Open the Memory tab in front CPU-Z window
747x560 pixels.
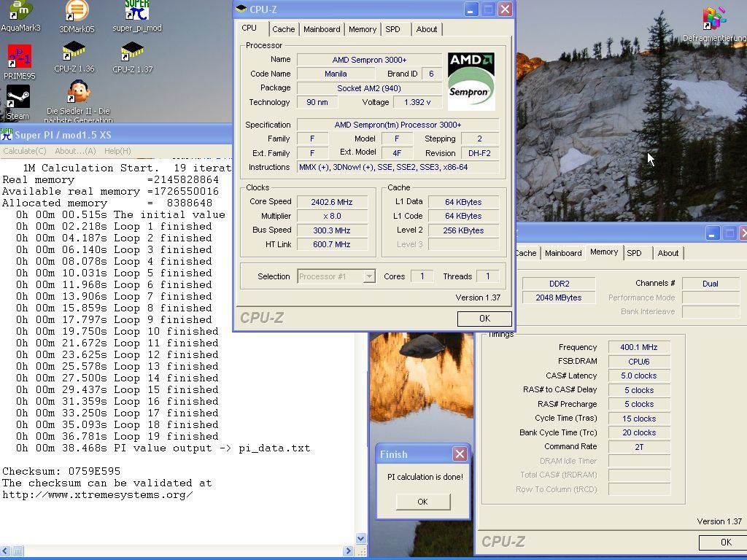point(362,29)
